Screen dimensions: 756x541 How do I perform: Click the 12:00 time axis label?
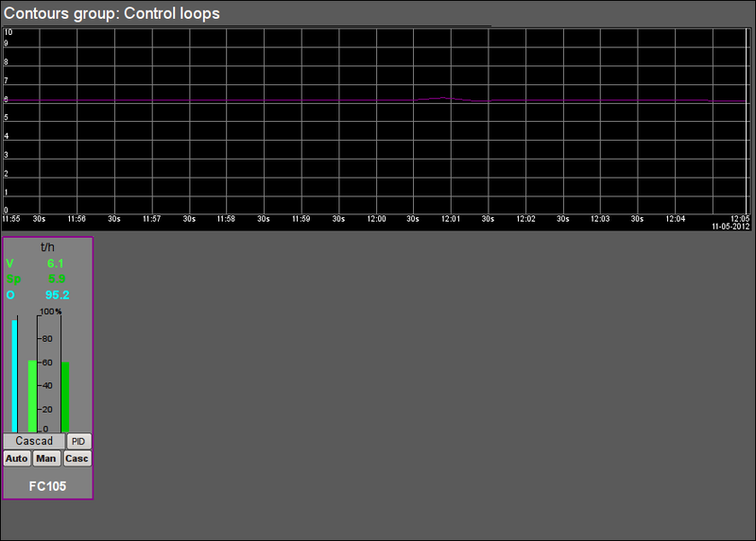pyautogui.click(x=376, y=219)
